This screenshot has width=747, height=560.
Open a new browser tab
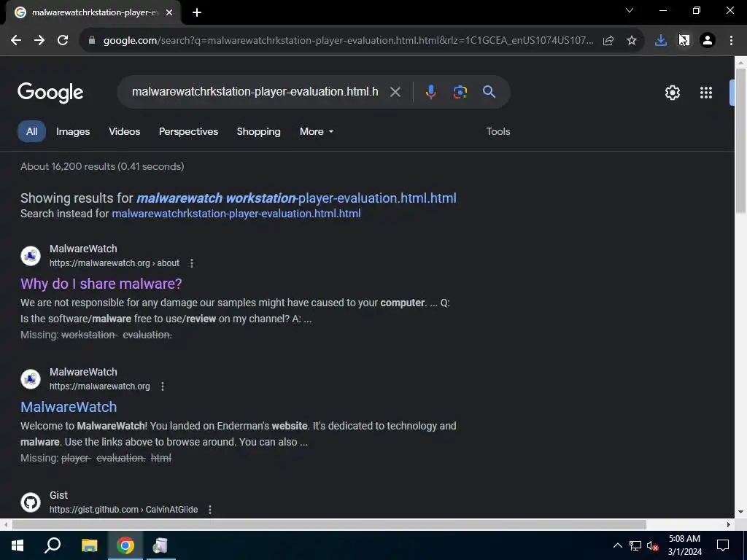point(197,12)
